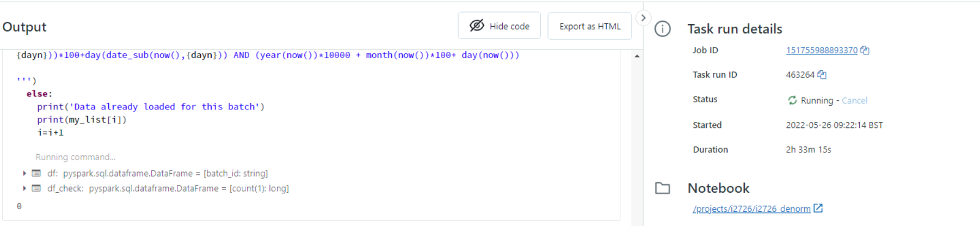Click the Started timestamp value
980x226 pixels.
pyautogui.click(x=834, y=125)
